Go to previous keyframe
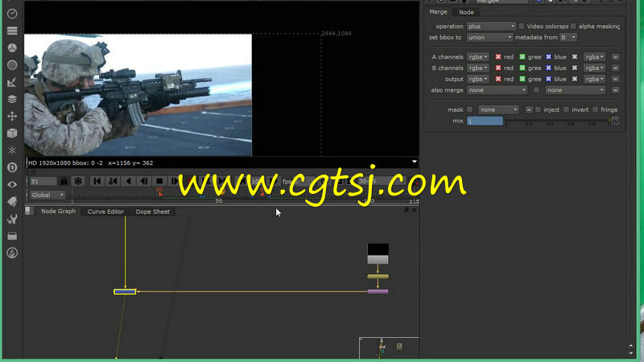644x362 pixels. pos(113,181)
